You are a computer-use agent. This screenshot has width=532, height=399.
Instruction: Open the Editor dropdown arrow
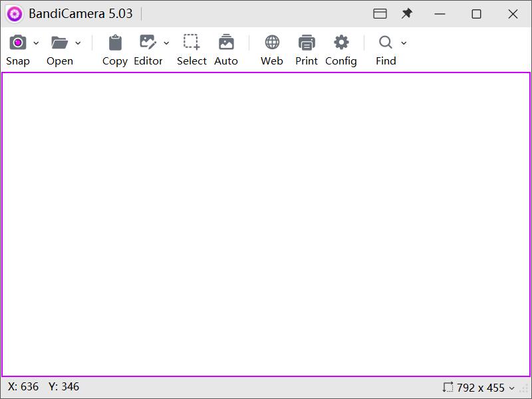166,43
